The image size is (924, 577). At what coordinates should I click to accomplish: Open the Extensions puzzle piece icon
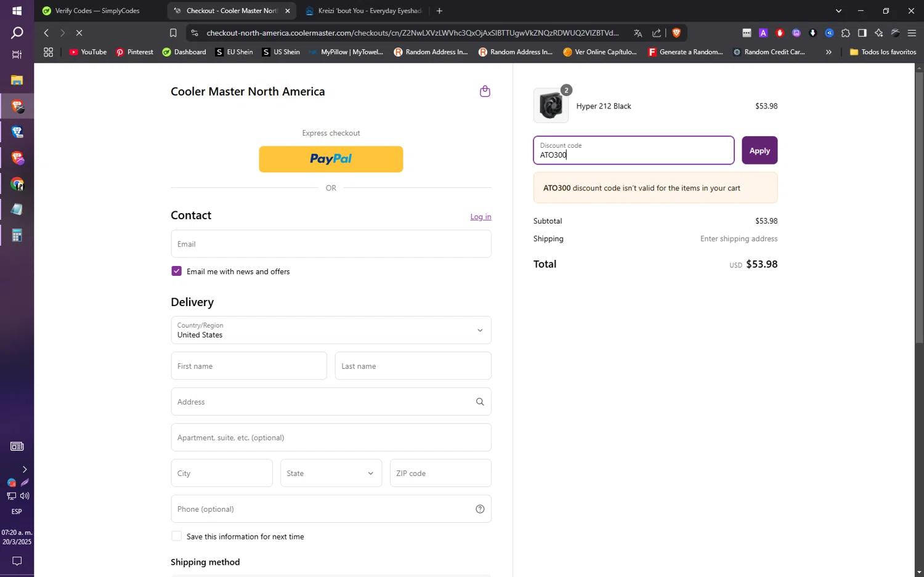(846, 33)
